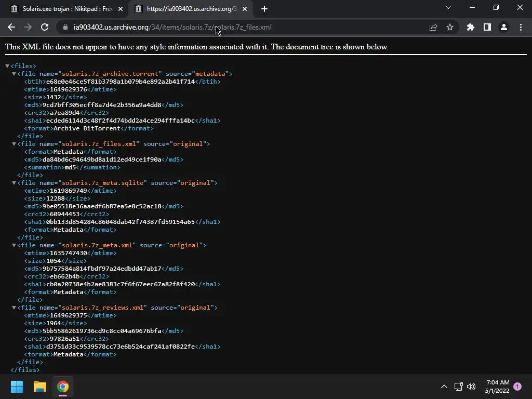Screen dimensions: 532x399
Task: View site security lock info
Action: pyautogui.click(x=65, y=27)
